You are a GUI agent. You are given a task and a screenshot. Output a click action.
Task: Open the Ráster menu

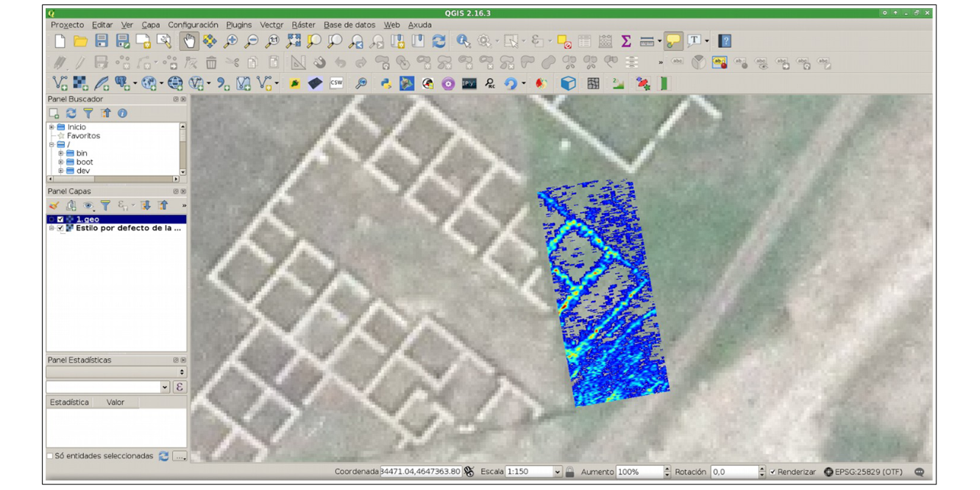pyautogui.click(x=303, y=25)
